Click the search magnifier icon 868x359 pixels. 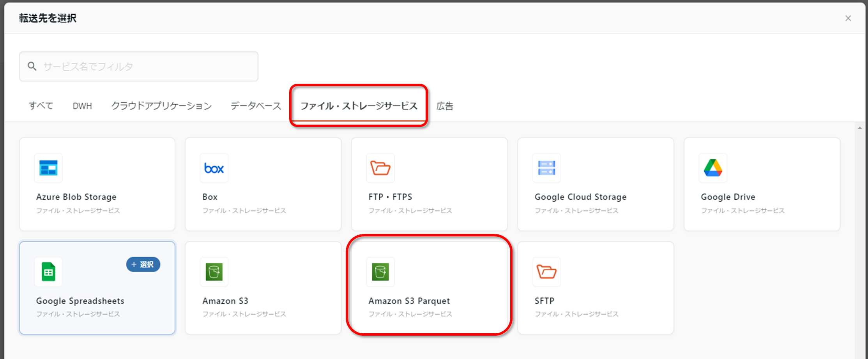tap(32, 66)
